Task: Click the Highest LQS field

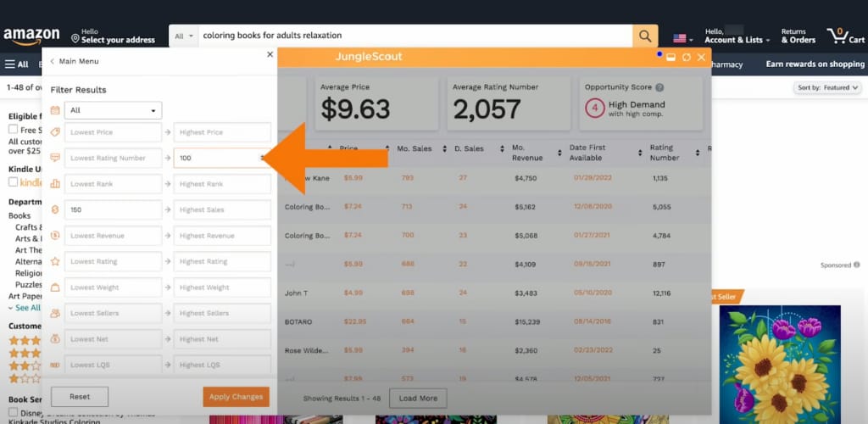Action: pos(222,365)
